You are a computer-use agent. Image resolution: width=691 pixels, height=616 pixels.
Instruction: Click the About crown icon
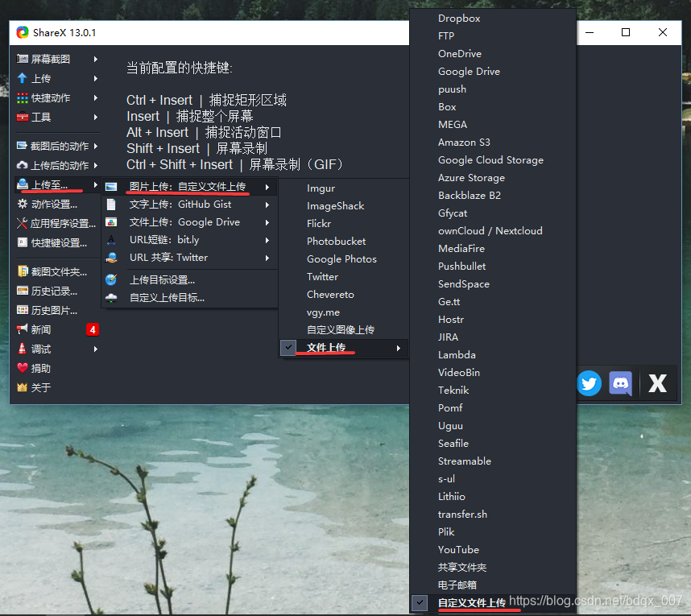click(22, 387)
